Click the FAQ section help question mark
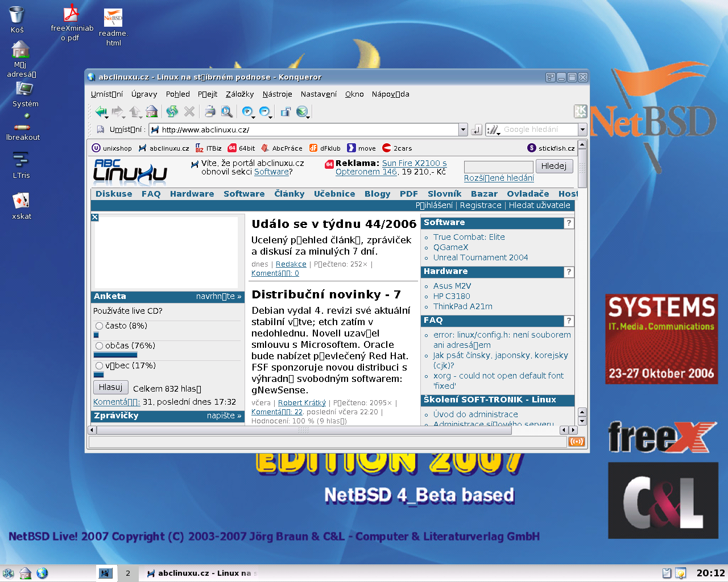The width and height of the screenshot is (728, 582). tap(568, 321)
